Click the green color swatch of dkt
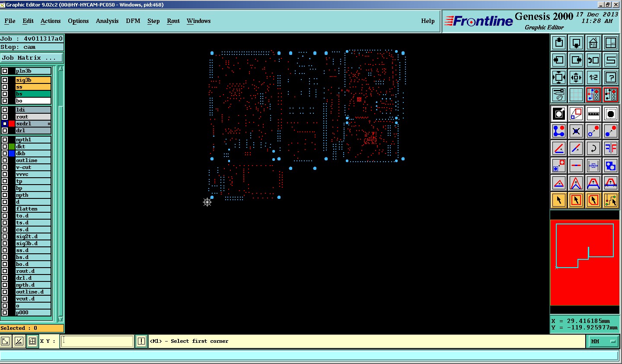The image size is (622, 364). pos(12,147)
